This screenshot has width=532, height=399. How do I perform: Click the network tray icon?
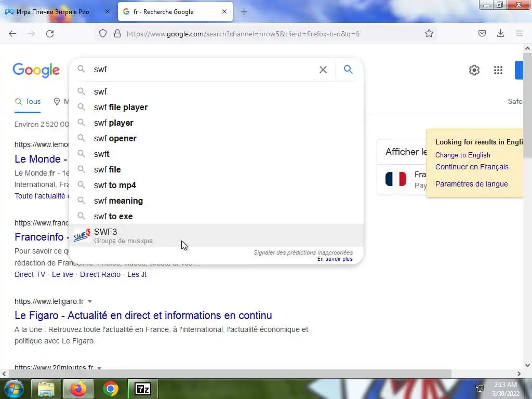(x=480, y=389)
